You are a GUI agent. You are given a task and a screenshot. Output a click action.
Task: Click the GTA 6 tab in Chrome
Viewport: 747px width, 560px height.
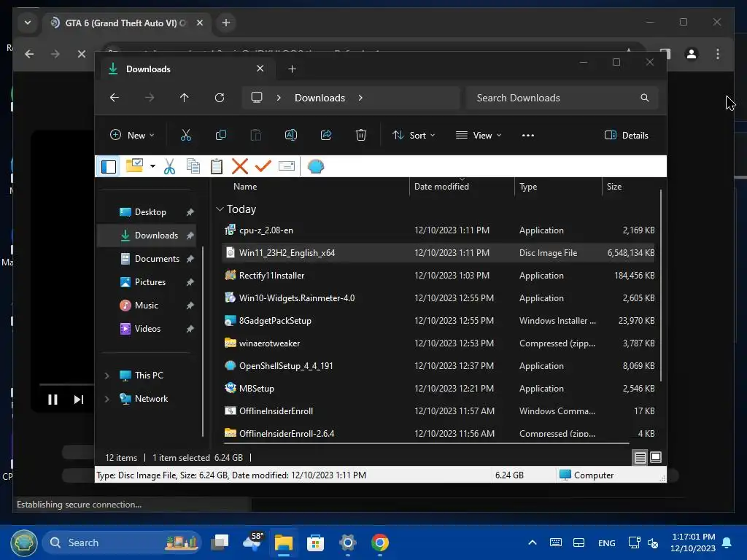click(x=126, y=23)
